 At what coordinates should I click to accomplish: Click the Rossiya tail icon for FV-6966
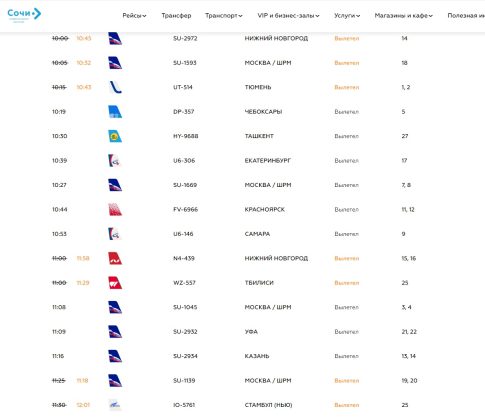tap(115, 209)
